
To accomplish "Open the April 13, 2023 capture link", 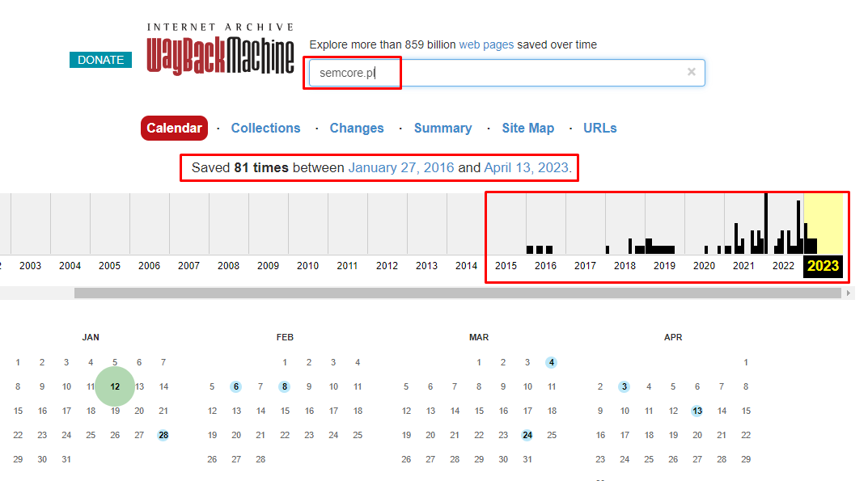I will coord(526,167).
